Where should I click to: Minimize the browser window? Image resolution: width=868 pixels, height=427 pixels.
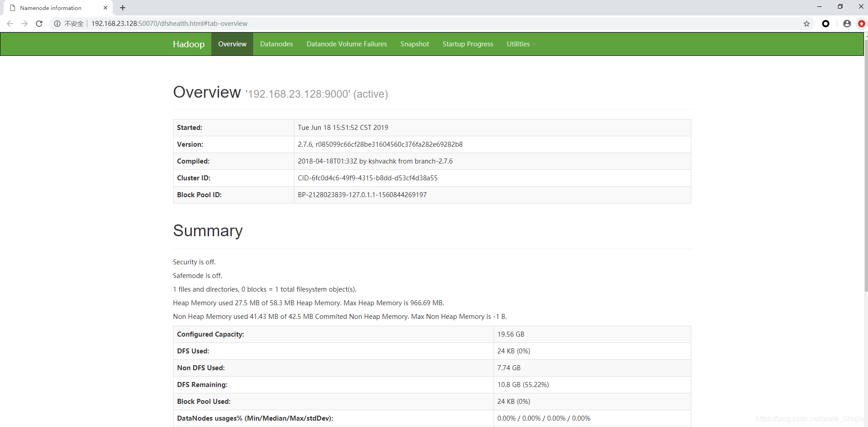coord(819,6)
